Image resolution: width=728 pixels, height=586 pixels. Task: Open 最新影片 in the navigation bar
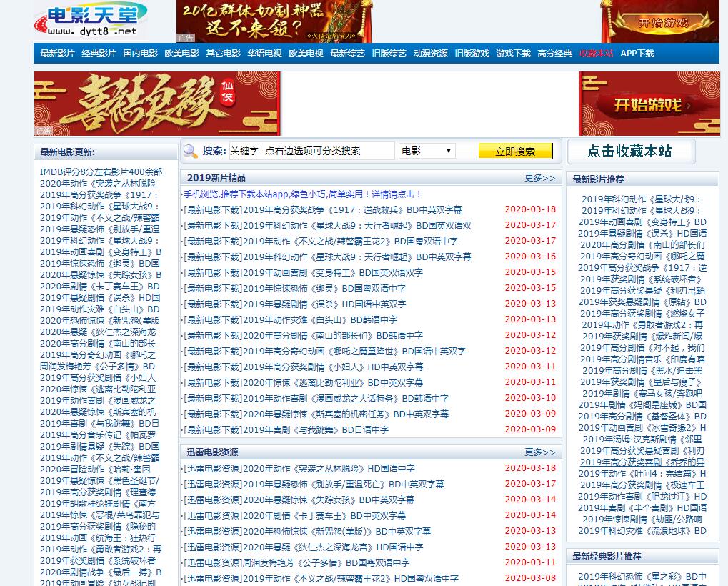57,54
